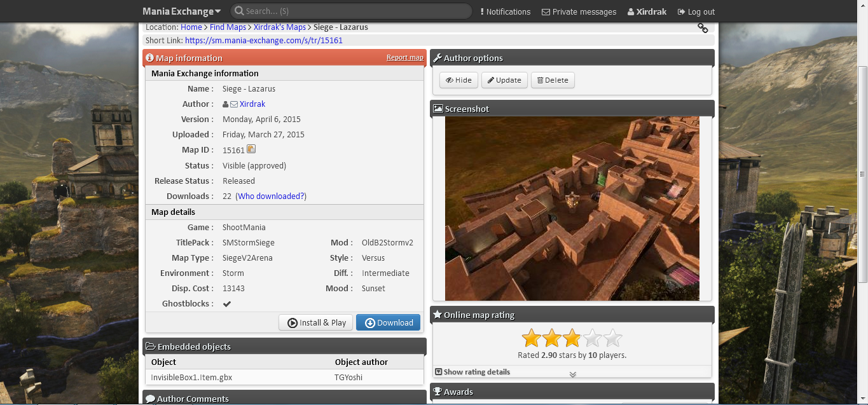Click the object author TGYoshi
The width and height of the screenshot is (868, 405).
tap(349, 377)
